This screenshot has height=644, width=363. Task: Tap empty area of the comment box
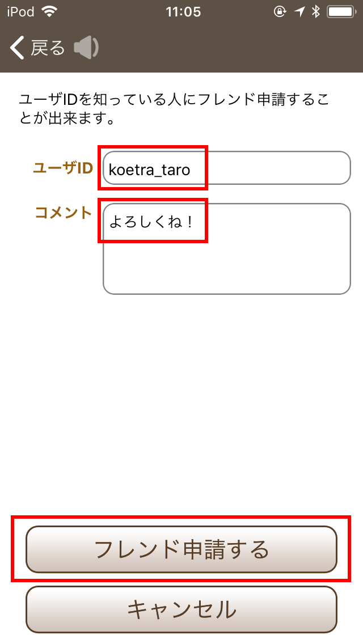tap(226, 267)
